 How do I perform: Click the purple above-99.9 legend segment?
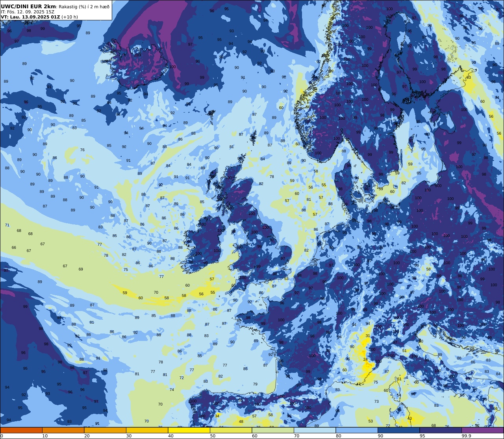482,430
